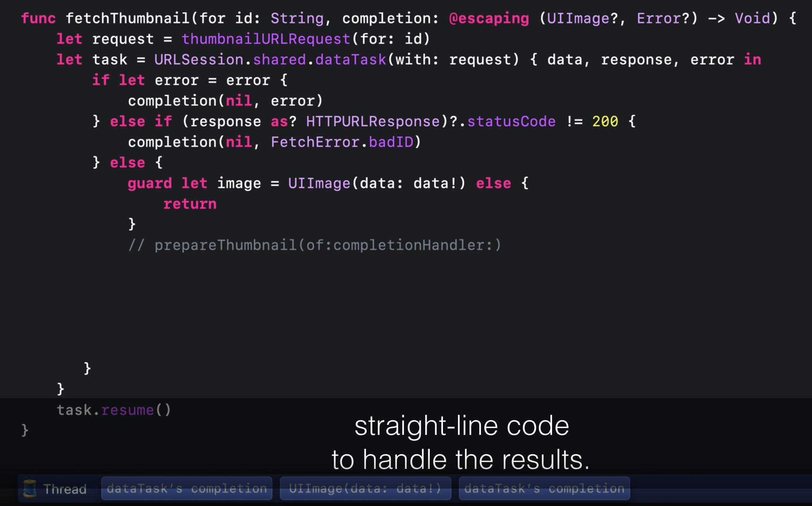Viewport: 812px width, 506px height.
Task: Click the URLSession type reference
Action: [x=198, y=60]
